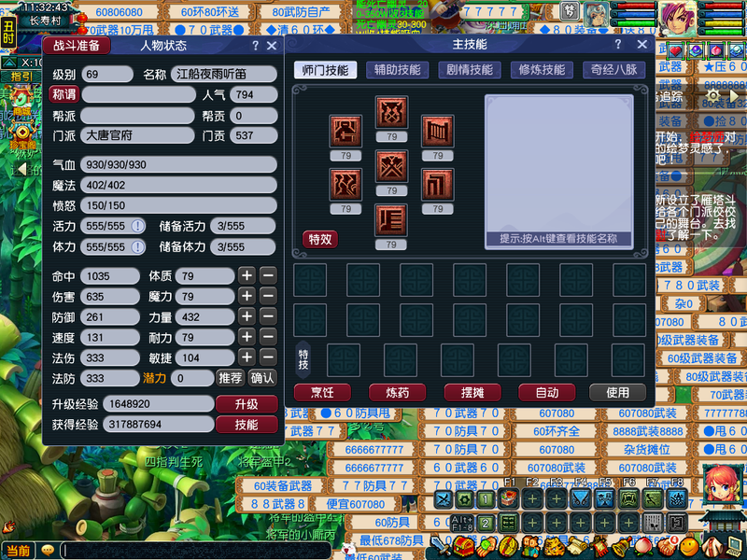Screen dimensions: 747x560
Task: Switch to shortcut bar page 2
Action: (x=486, y=524)
